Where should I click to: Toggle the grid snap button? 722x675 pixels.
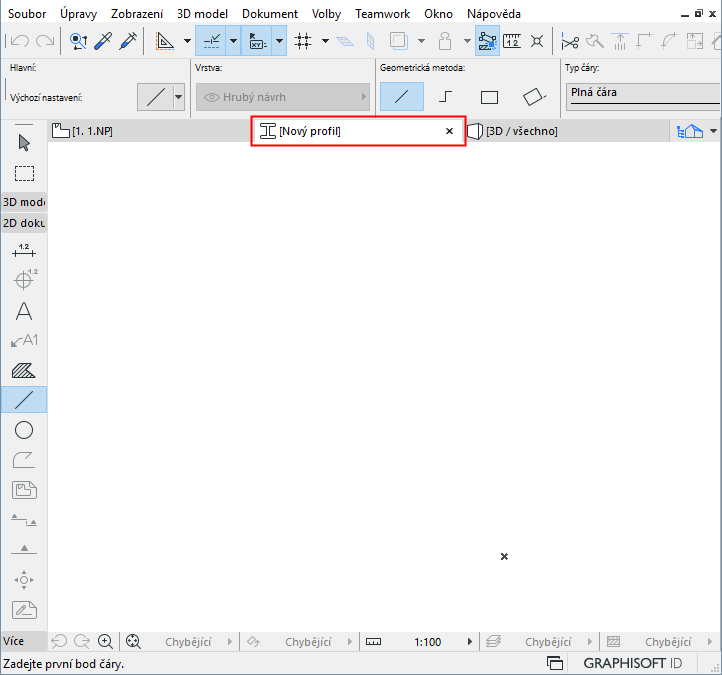(x=303, y=41)
